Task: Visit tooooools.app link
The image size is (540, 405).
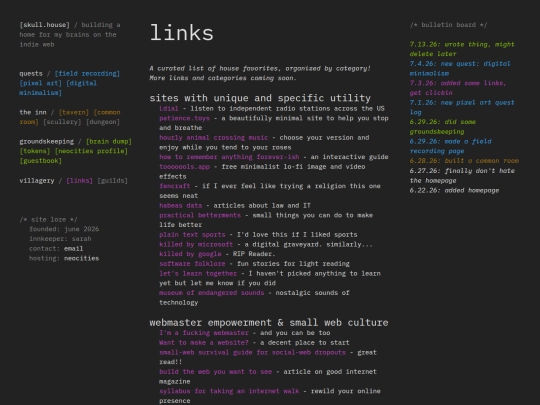Action: [184, 166]
